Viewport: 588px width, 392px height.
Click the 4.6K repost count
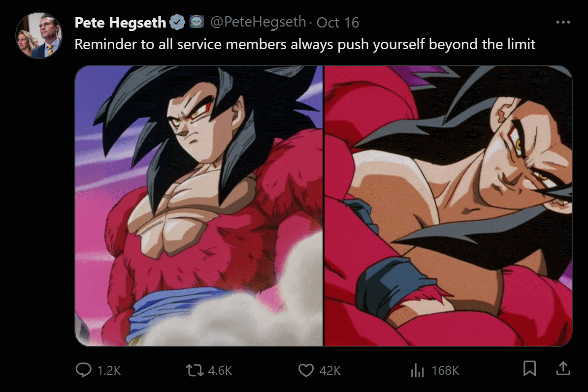pyautogui.click(x=220, y=370)
